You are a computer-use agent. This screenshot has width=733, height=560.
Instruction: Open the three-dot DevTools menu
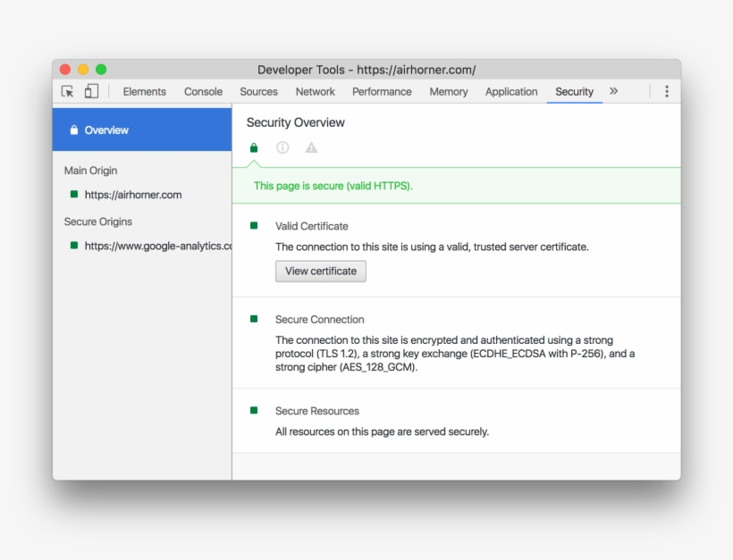pyautogui.click(x=666, y=91)
